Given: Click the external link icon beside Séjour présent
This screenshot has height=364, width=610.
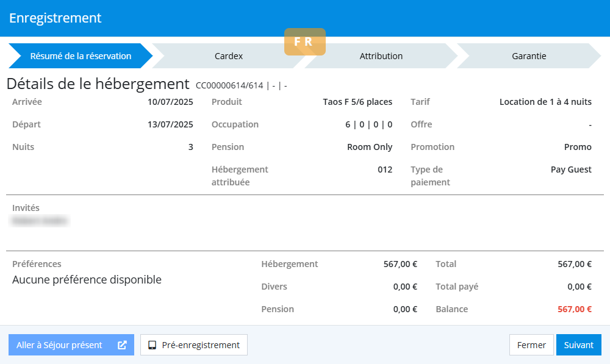Looking at the screenshot, I should click(x=123, y=345).
